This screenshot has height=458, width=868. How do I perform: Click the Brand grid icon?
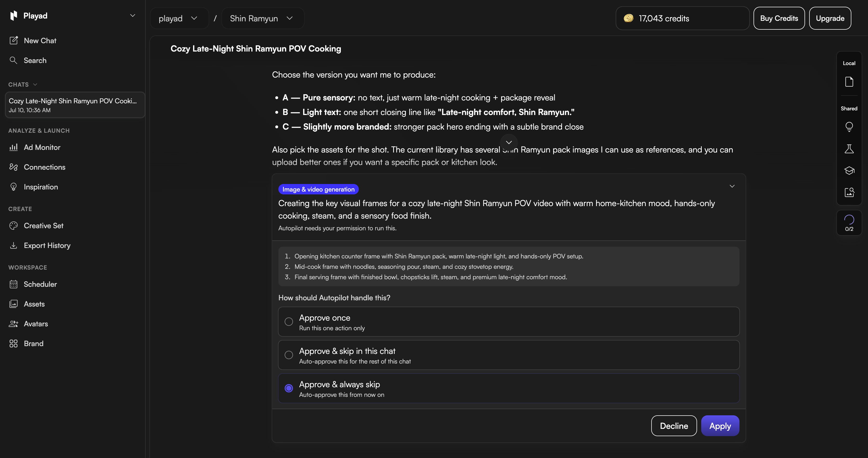[14, 344]
